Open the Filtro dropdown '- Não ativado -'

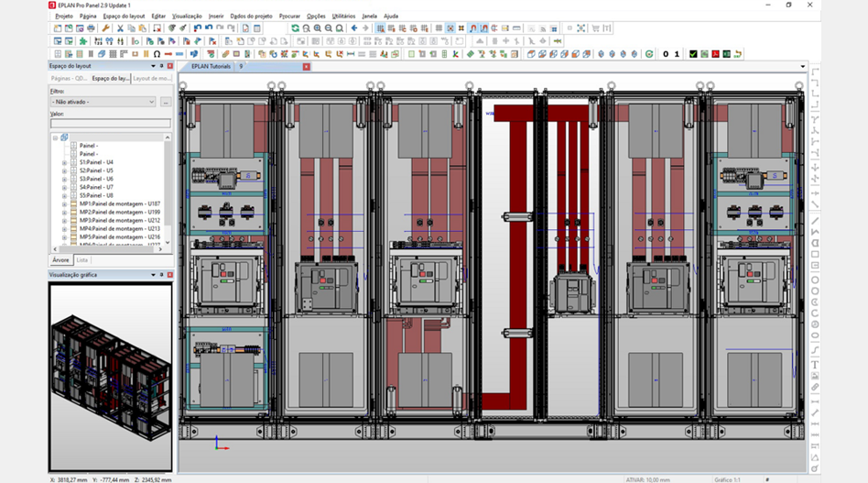(x=103, y=102)
